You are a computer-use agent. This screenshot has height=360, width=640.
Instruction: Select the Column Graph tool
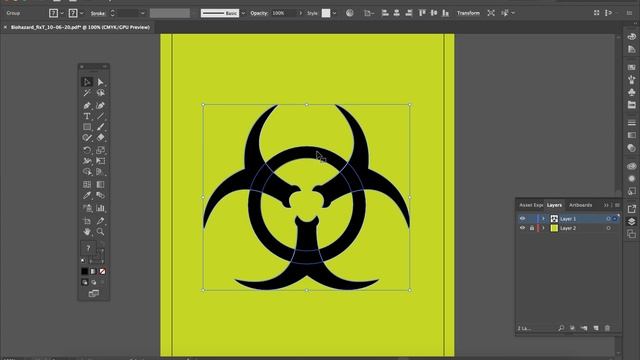(x=100, y=208)
